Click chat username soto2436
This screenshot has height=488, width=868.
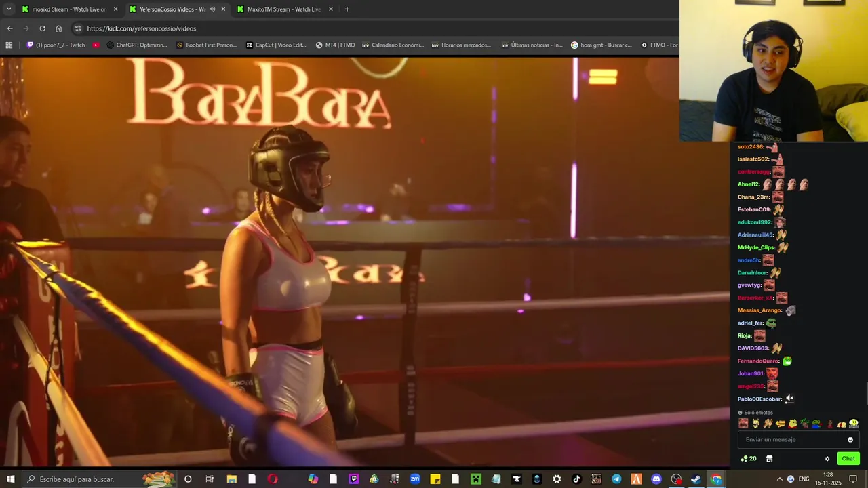pos(751,147)
